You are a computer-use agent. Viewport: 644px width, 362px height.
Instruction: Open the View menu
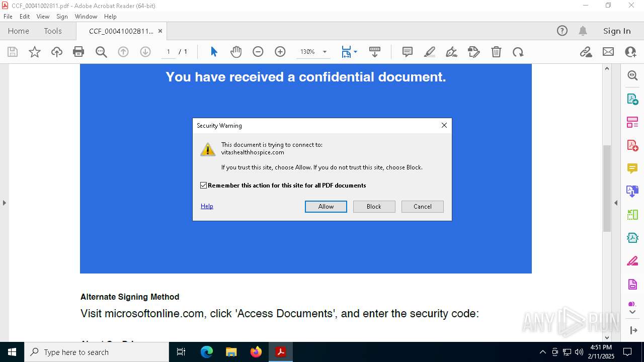43,16
